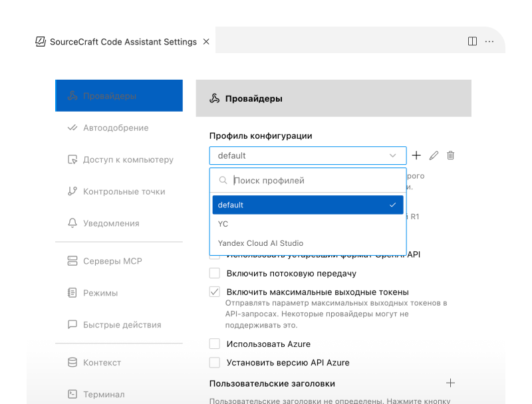This screenshot has height=404, width=532.
Task: Enable the Включить потоковую передачу checkbox
Action: tap(215, 273)
